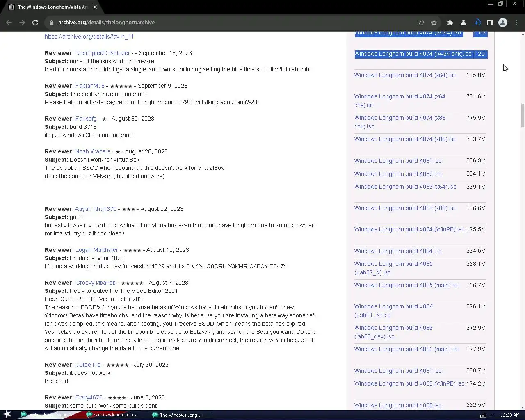Click the scrollbar down arrow
The width and height of the screenshot is (525, 420).
(522, 407)
